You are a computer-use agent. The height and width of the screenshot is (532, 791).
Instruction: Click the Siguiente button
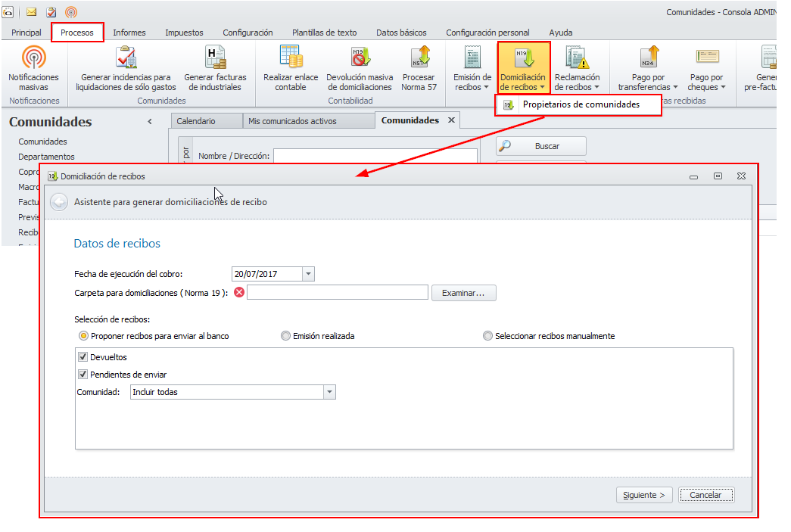643,495
